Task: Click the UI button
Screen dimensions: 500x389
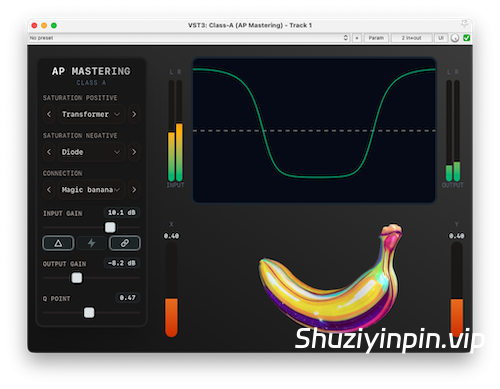Action: (x=441, y=38)
